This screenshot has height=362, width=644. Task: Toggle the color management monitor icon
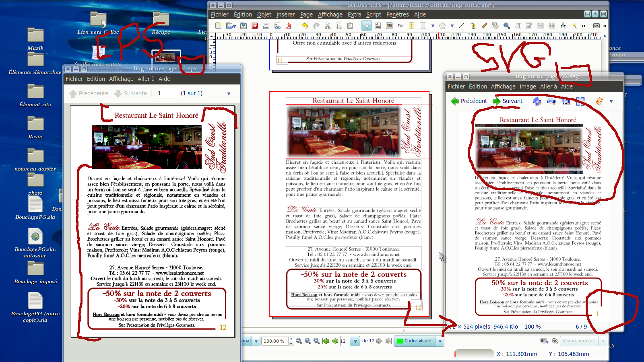[x=544, y=341]
